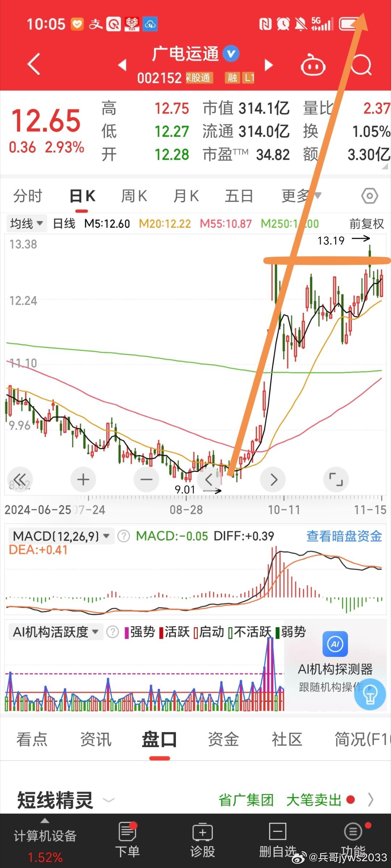Tap 大笔卖出 alert text
This screenshot has width=391, height=868.
pyautogui.click(x=314, y=800)
